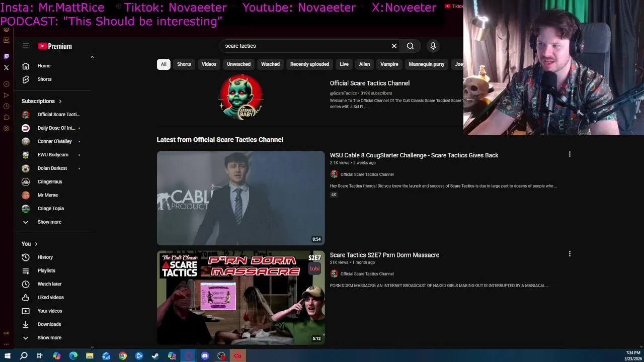The image size is (644, 362).
Task: Open Official Scare Tactics Channel title link
Action: coord(370,83)
